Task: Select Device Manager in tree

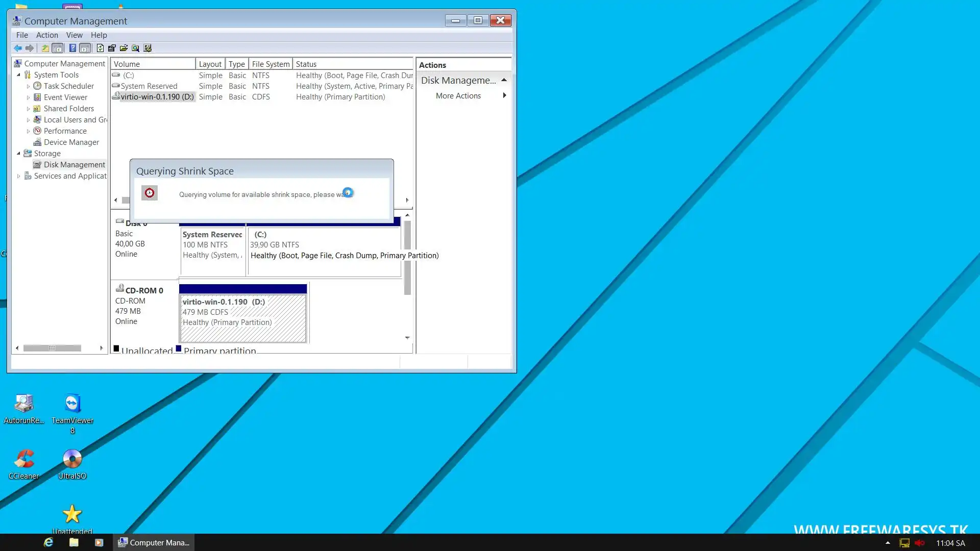Action: point(71,142)
